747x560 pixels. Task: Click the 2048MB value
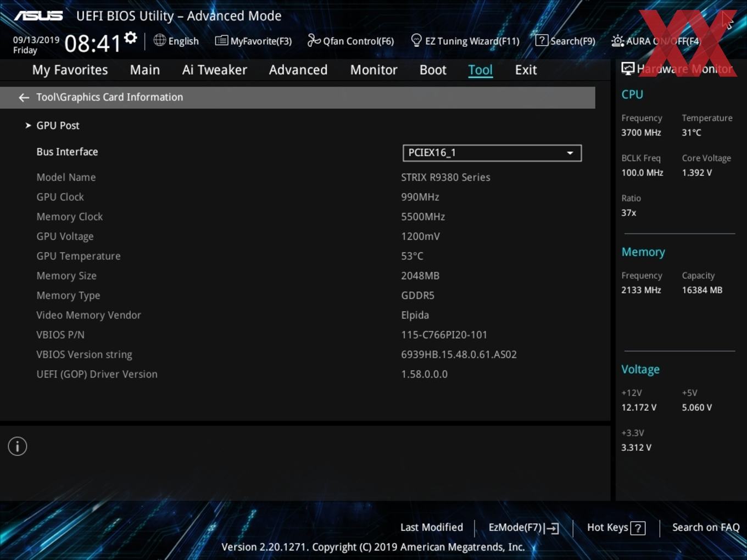(420, 276)
